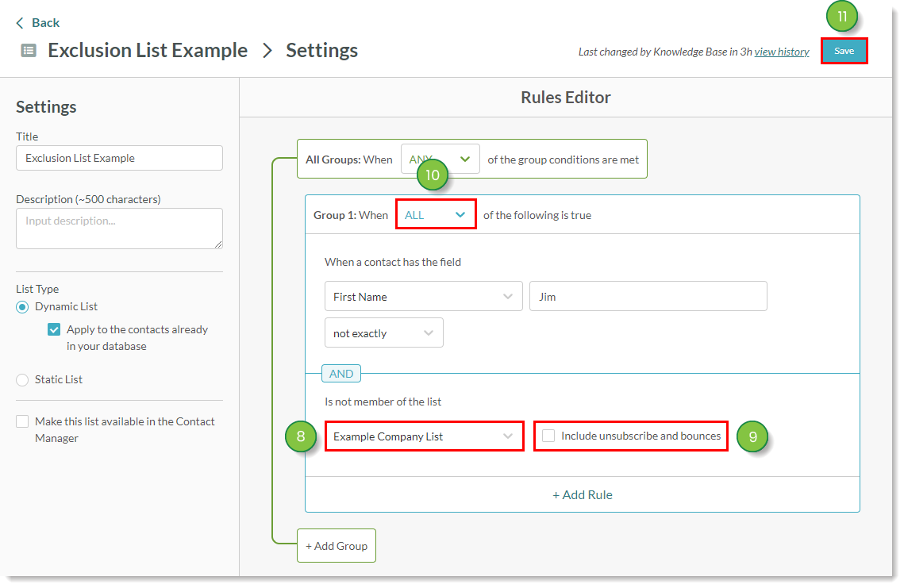Open the All Groups ANY dropdown
Image resolution: width=904 pixels, height=588 pixels.
point(440,159)
